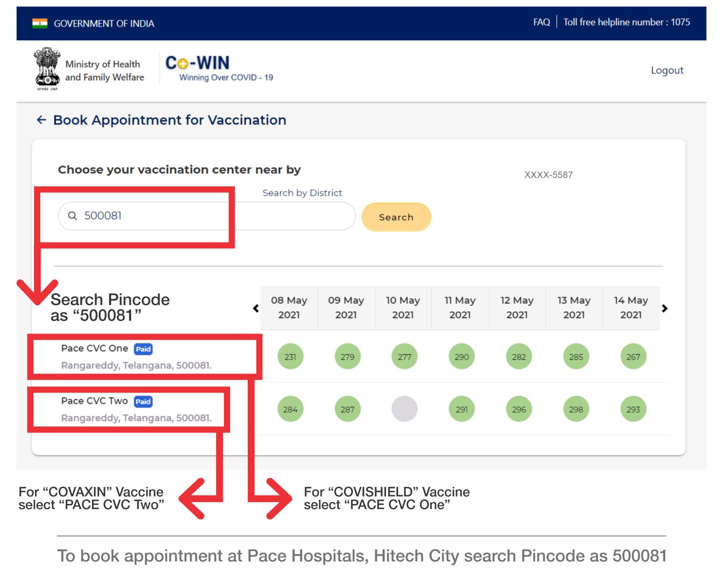Open the FAQ link
The height and width of the screenshot is (588, 723).
pyautogui.click(x=541, y=22)
